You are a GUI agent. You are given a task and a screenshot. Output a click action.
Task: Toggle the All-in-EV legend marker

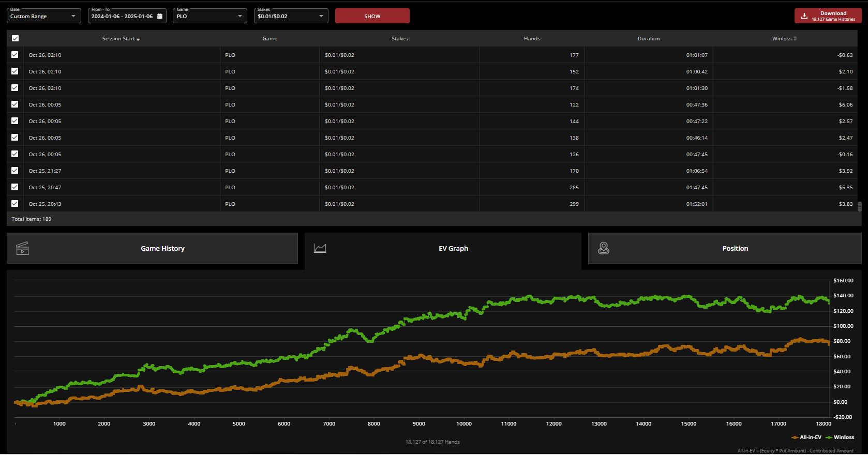[x=795, y=437]
